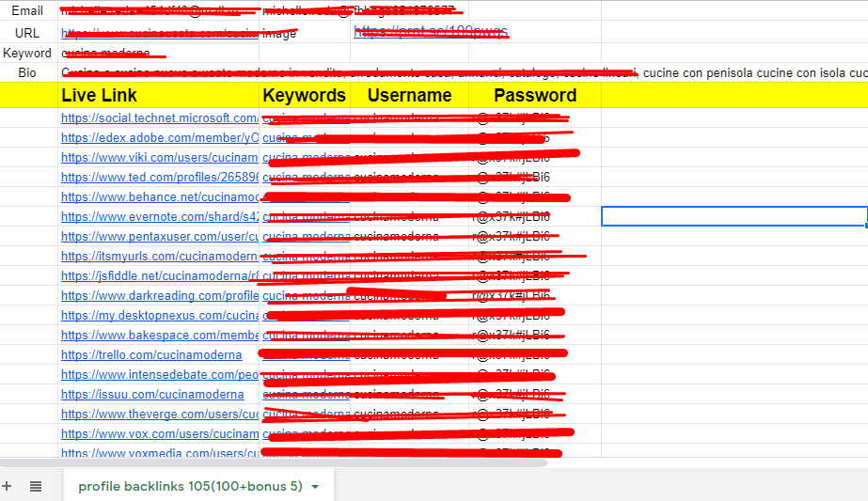Select the URL label cell
Viewport: 868px width, 501px height.
(x=27, y=33)
